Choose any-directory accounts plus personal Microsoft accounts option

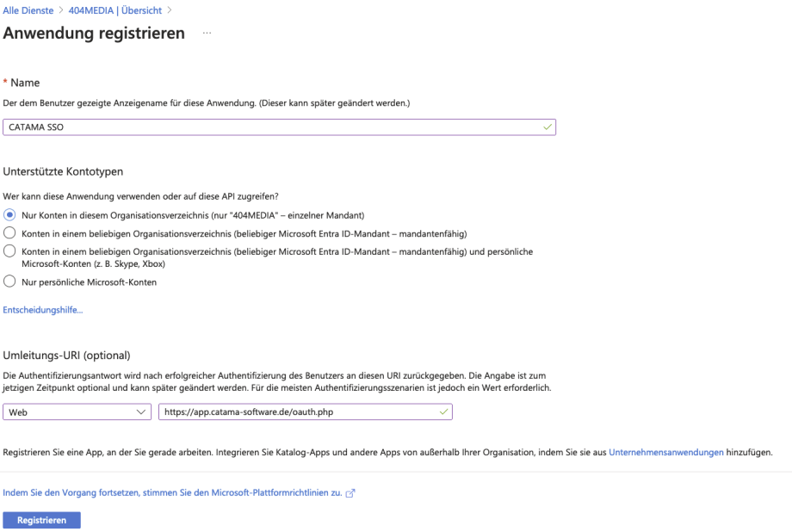point(9,251)
